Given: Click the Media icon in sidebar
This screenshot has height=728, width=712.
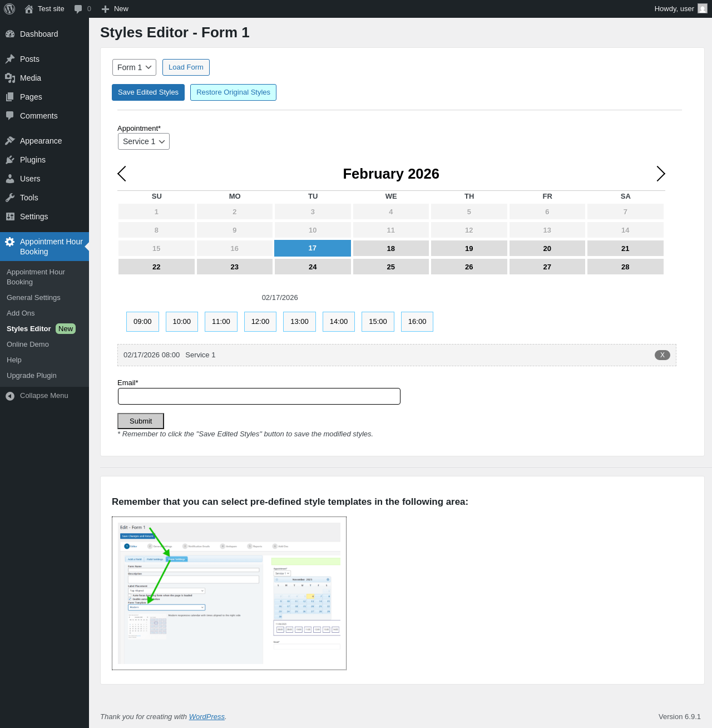Looking at the screenshot, I should pyautogui.click(x=10, y=78).
